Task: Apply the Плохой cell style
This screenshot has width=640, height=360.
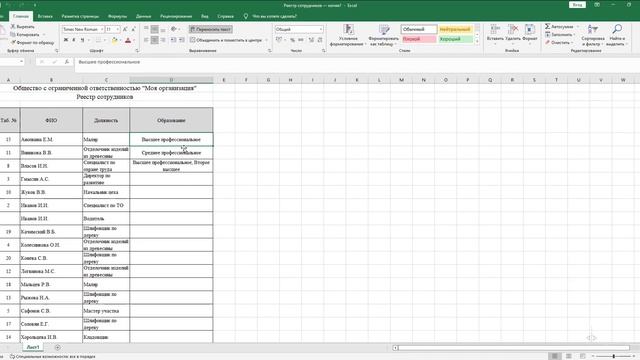Action: click(419, 39)
